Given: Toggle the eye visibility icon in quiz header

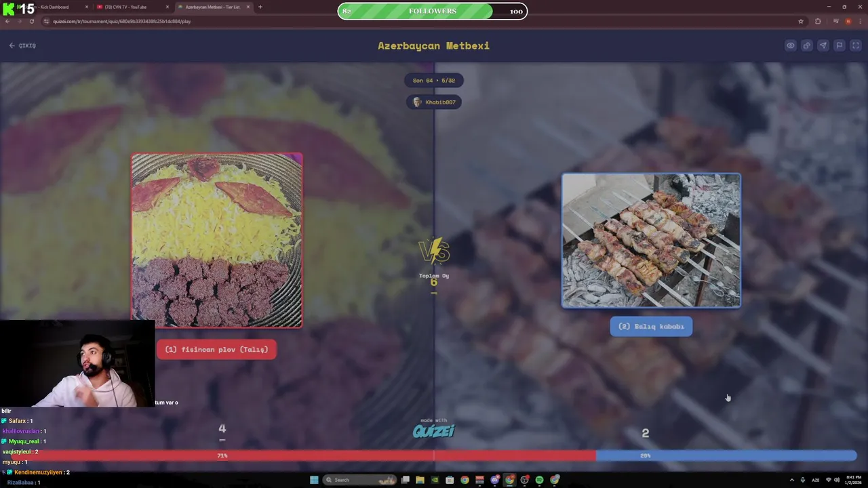Looking at the screenshot, I should (791, 45).
